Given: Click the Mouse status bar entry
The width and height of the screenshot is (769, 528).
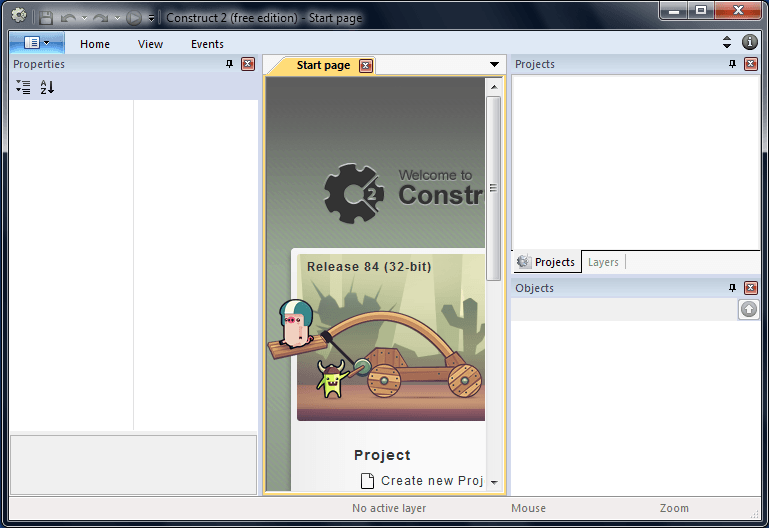Looking at the screenshot, I should pos(528,508).
